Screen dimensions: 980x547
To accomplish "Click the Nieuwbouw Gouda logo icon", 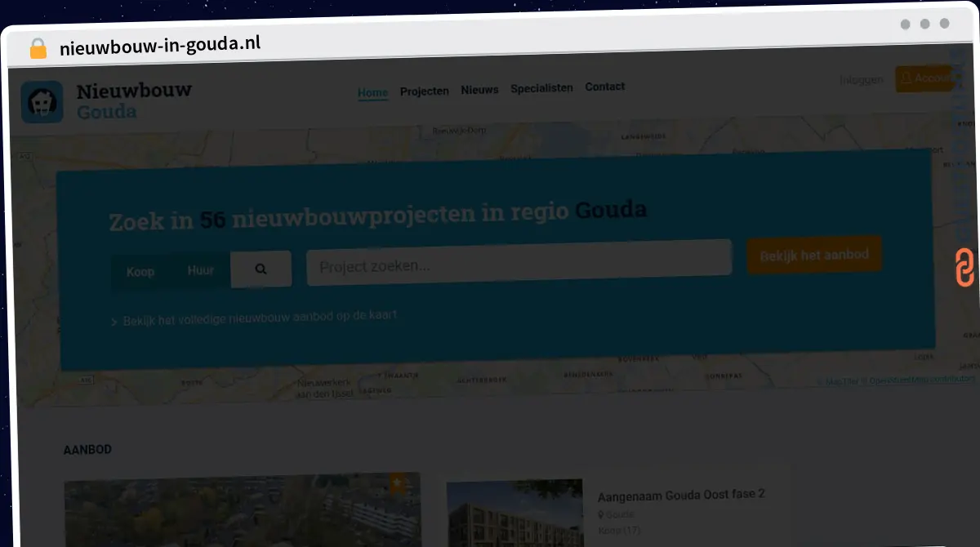I will pyautogui.click(x=42, y=102).
